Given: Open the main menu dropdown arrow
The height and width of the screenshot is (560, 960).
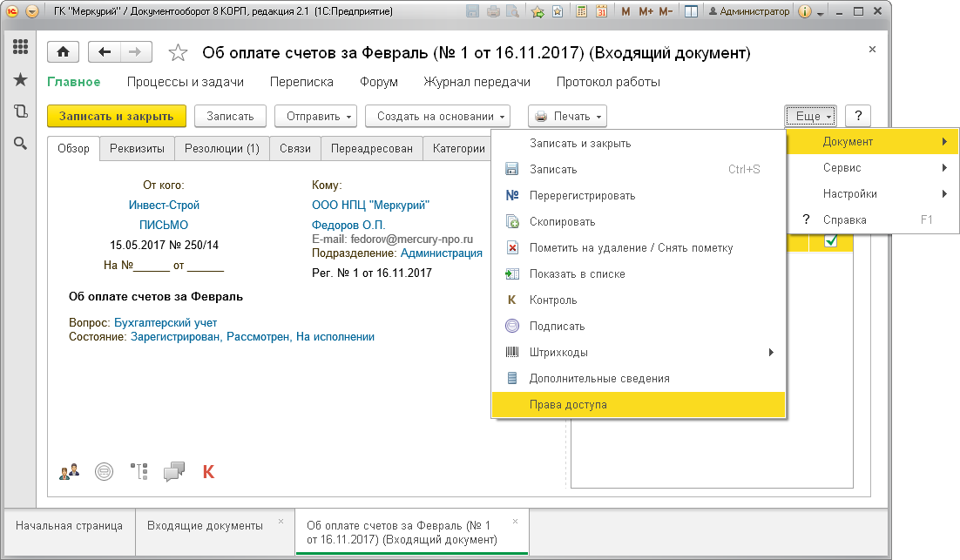Looking at the screenshot, I should pos(32,11).
